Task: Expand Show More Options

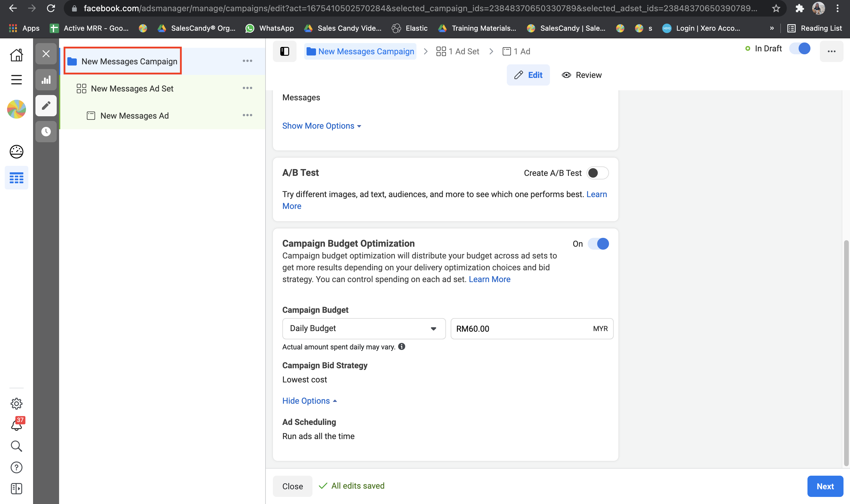Action: [x=321, y=126]
